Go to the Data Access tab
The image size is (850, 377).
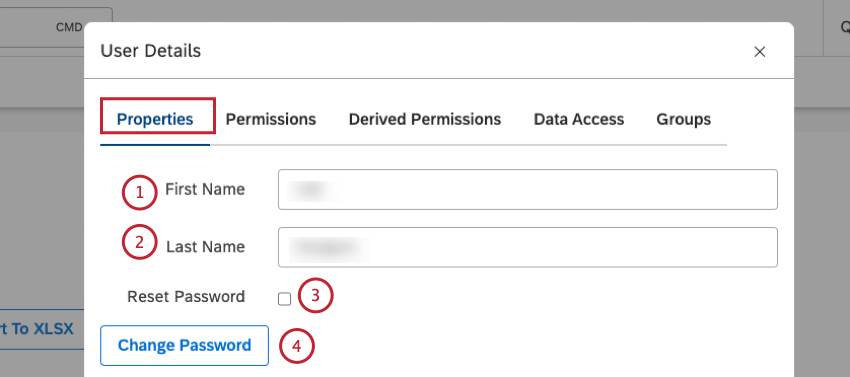tap(578, 119)
